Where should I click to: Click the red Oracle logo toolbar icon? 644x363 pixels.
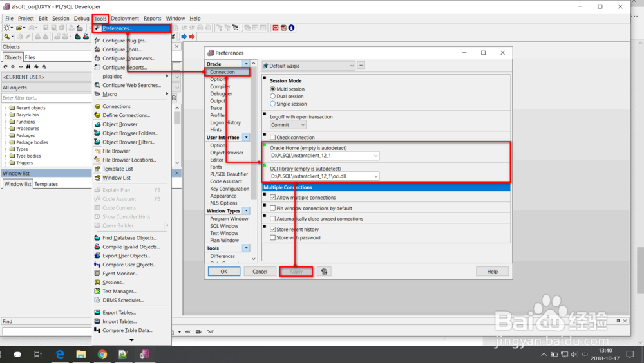[x=276, y=28]
